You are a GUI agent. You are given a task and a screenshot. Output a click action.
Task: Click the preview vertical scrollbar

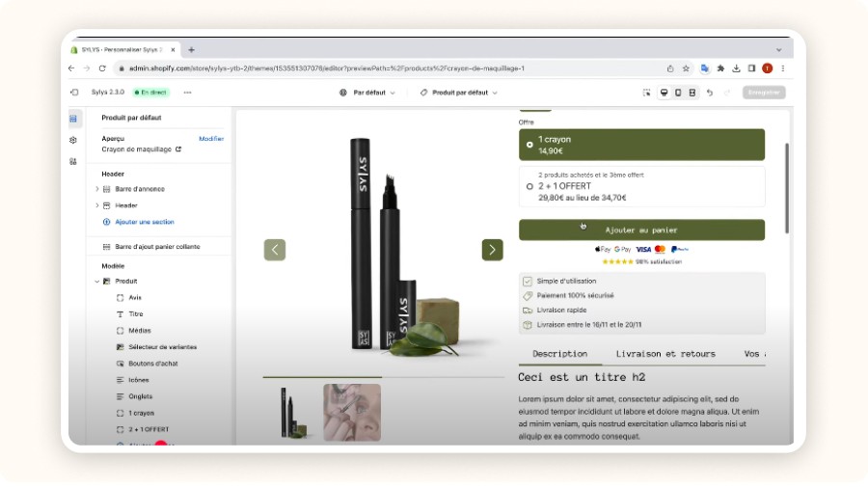(x=787, y=188)
